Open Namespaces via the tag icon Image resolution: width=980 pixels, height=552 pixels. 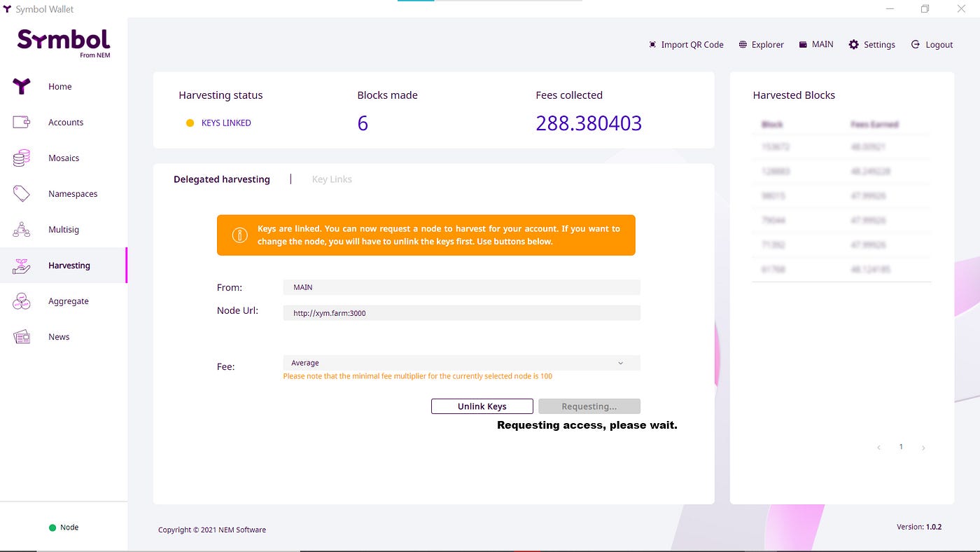(22, 193)
